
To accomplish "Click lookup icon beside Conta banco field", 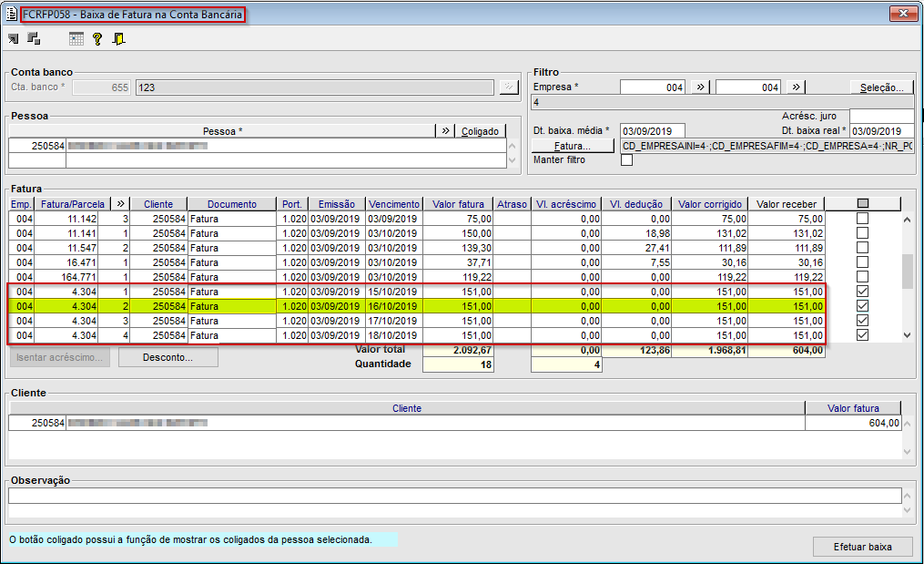I will point(508,87).
